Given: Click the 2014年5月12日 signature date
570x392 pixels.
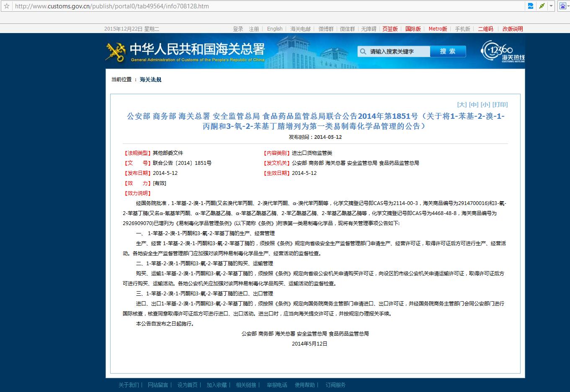Looking at the screenshot, I should tap(310, 344).
